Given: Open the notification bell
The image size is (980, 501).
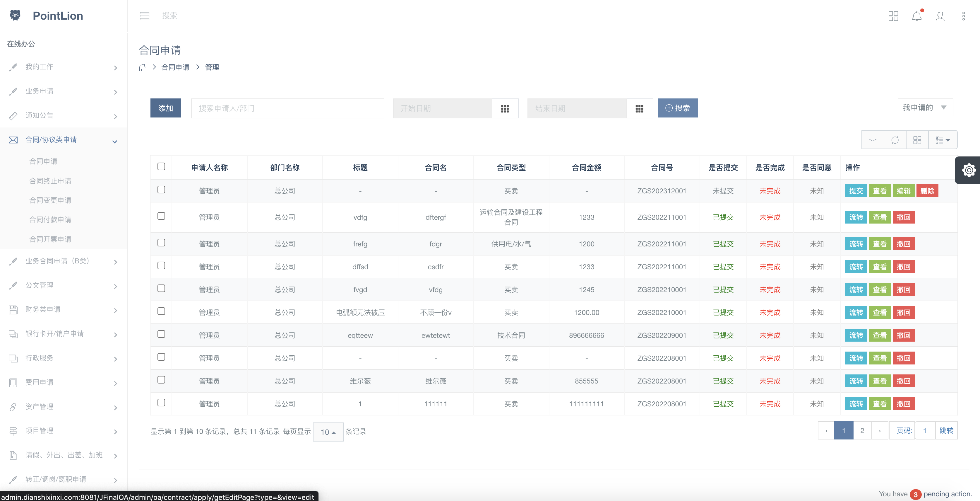Looking at the screenshot, I should [x=917, y=16].
